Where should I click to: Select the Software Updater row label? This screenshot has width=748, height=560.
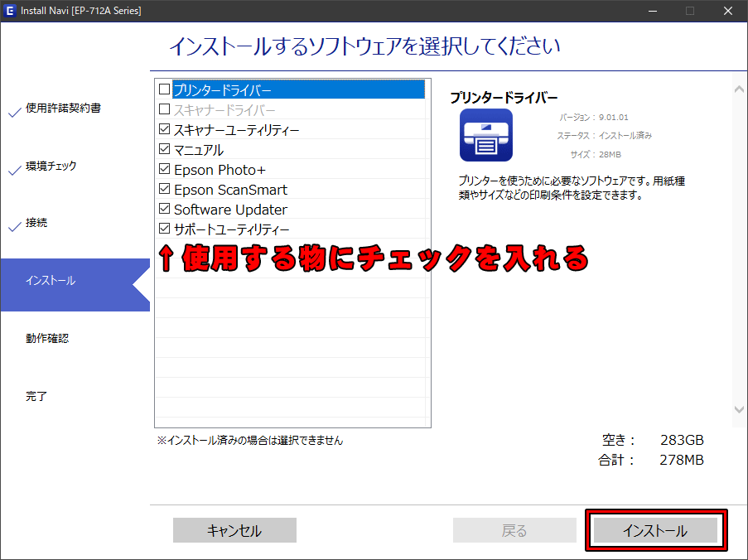(230, 210)
